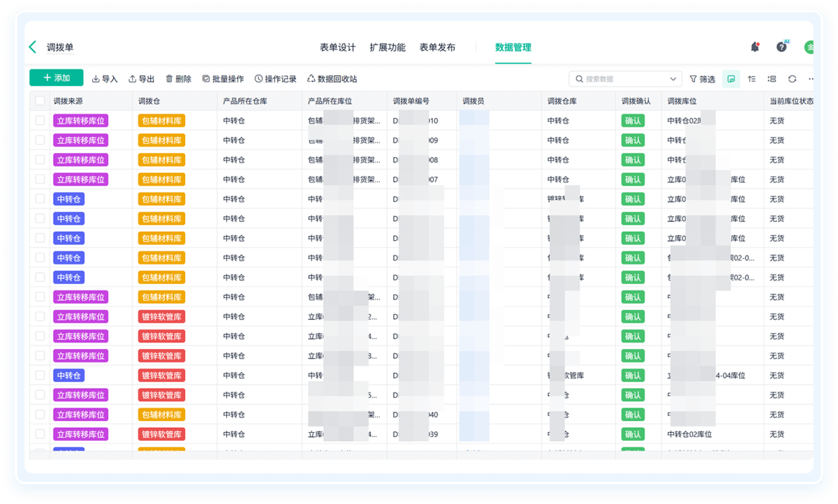Click the first row's green 确认 tag
Viewport: 838px width, 504px height.
pyautogui.click(x=633, y=121)
